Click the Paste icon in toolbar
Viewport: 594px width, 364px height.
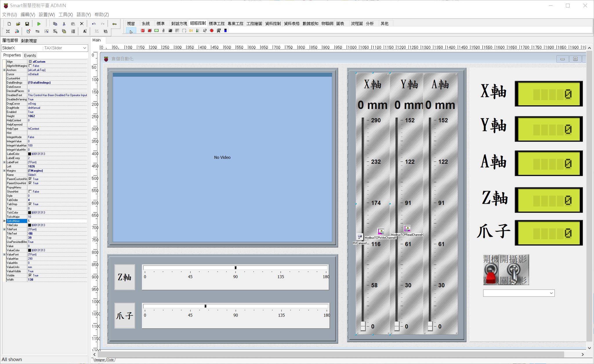pos(73,24)
